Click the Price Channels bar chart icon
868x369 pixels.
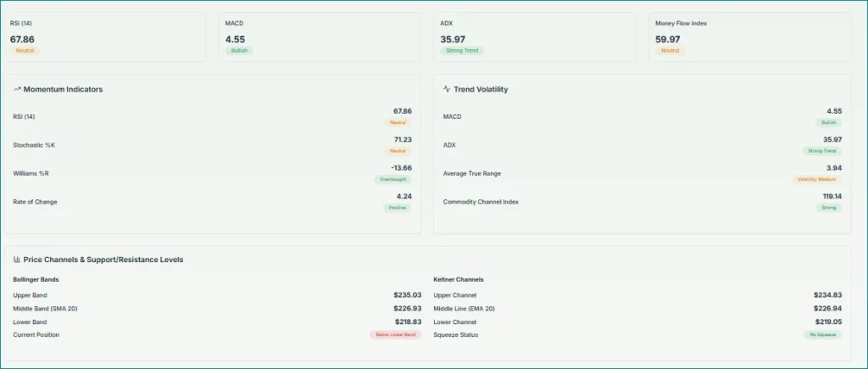tap(17, 260)
